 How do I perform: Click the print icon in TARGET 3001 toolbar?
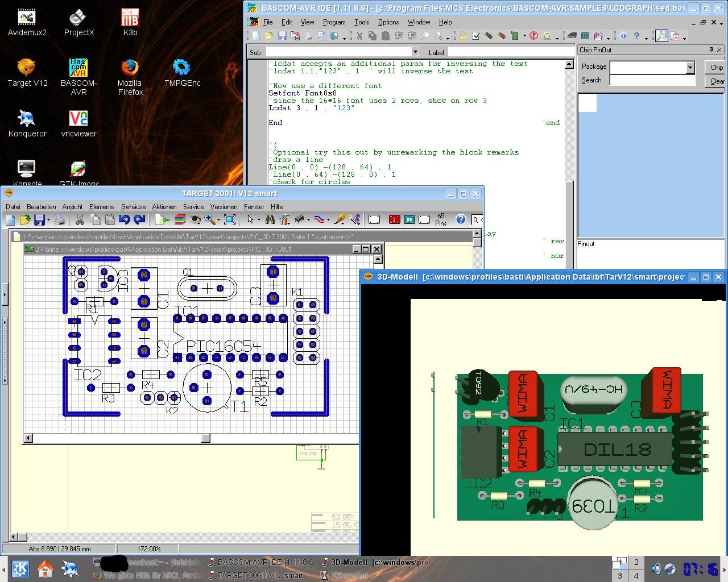coord(59,219)
